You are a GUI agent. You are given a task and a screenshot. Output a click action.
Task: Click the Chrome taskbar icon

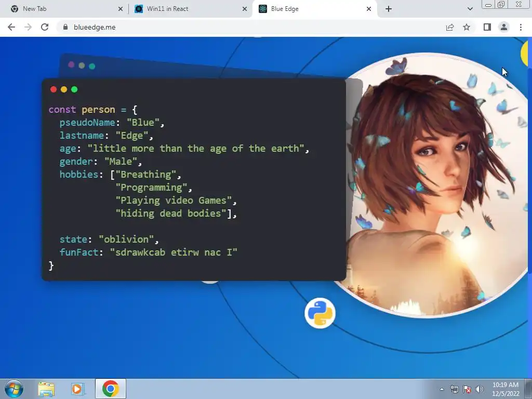[110, 389]
